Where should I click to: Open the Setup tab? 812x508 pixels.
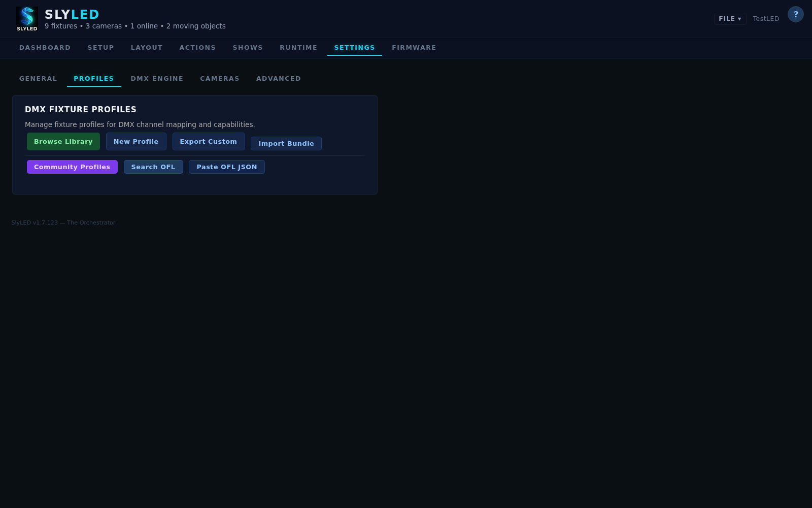point(101,48)
